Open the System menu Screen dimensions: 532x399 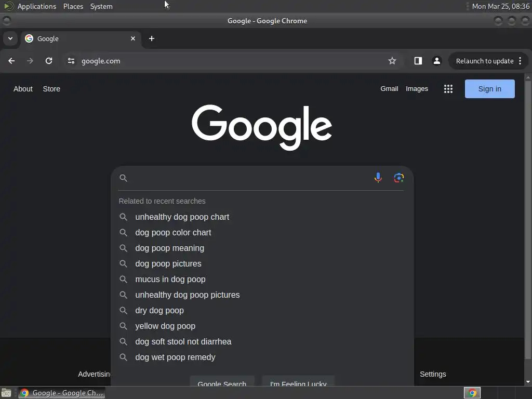pyautogui.click(x=101, y=6)
